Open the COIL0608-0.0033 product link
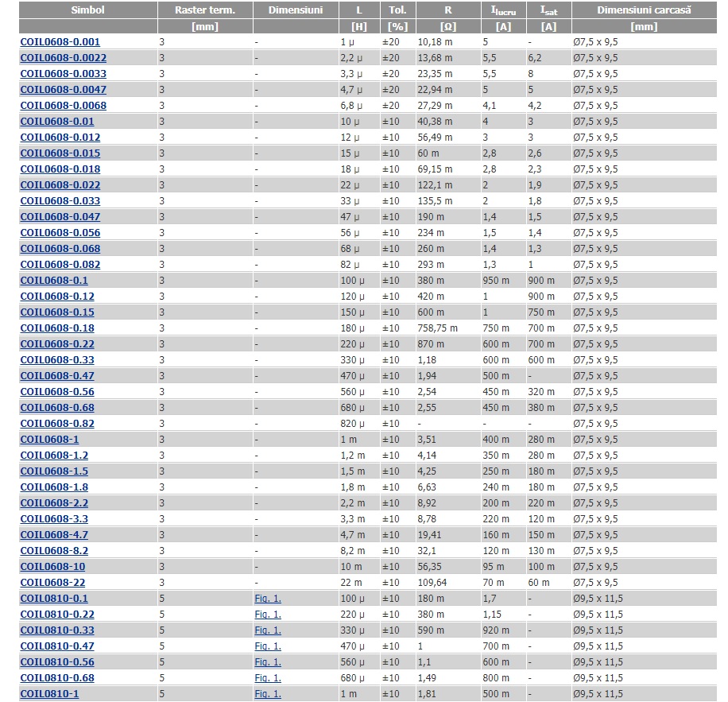The image size is (728, 702). (63, 74)
